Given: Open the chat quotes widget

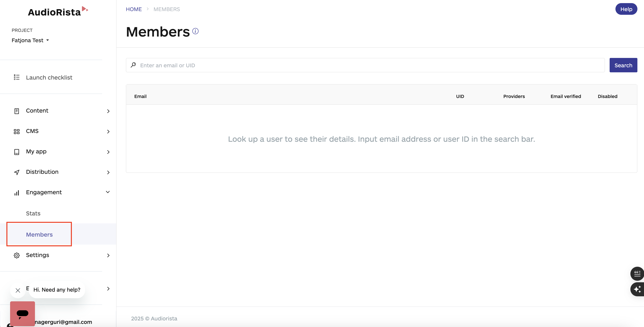Looking at the screenshot, I should coord(637,274).
